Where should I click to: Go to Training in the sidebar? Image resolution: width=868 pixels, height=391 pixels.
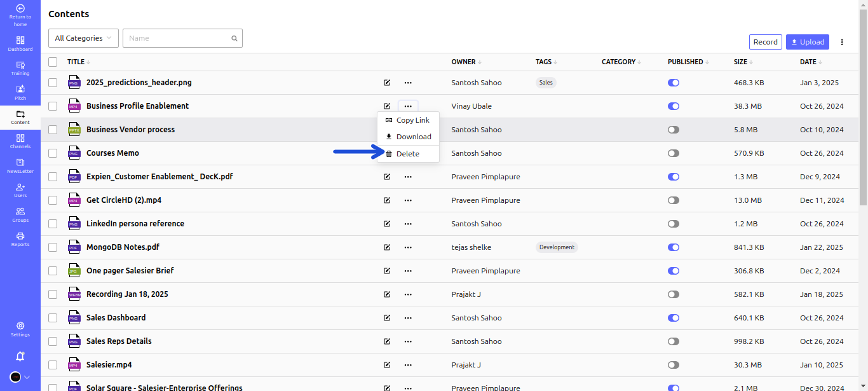click(x=20, y=68)
